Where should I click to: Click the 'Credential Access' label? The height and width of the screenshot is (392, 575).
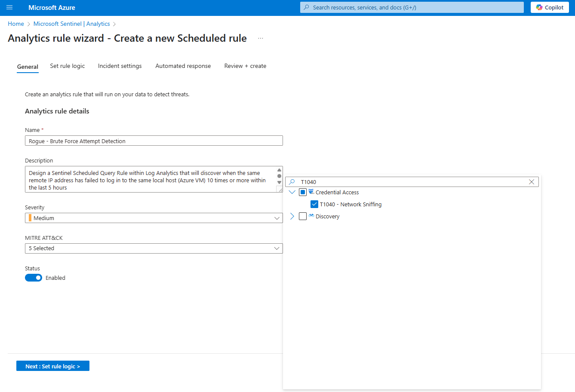(x=337, y=192)
